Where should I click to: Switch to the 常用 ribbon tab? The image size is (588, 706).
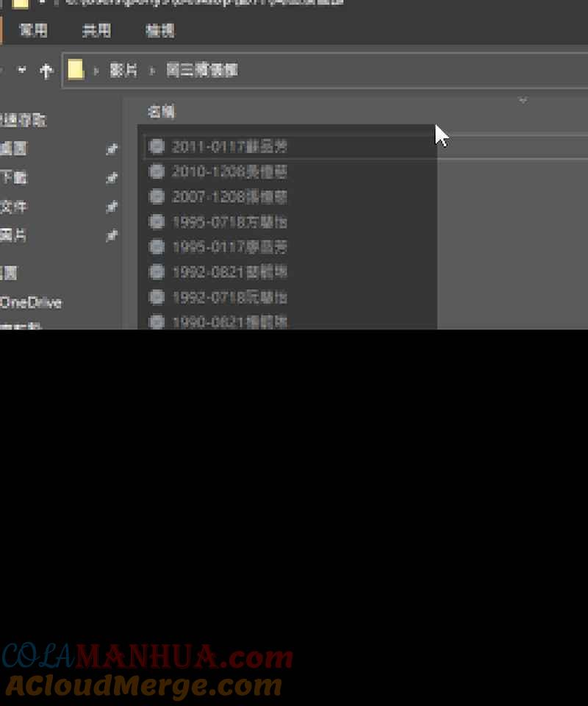[x=33, y=30]
